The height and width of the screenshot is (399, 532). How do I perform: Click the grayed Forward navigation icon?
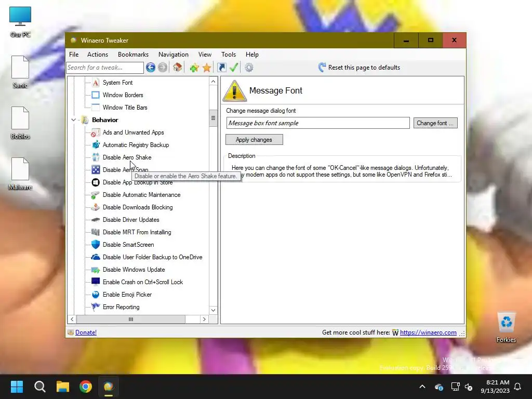coord(163,68)
